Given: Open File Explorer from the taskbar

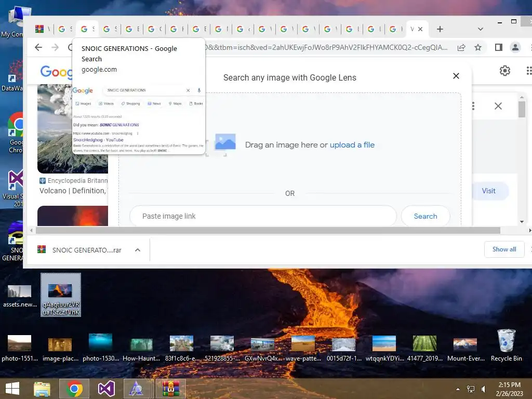Looking at the screenshot, I should pos(42,389).
